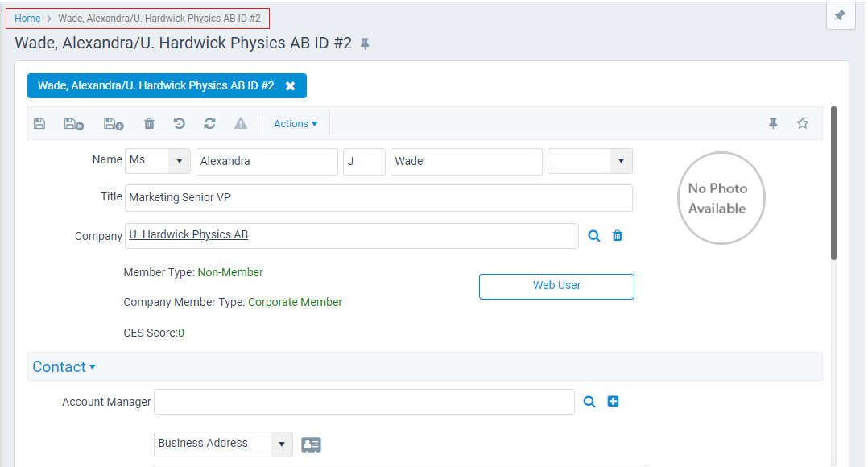Pin the page with the top-right pushpin
This screenshot has width=868, height=467.
click(840, 16)
